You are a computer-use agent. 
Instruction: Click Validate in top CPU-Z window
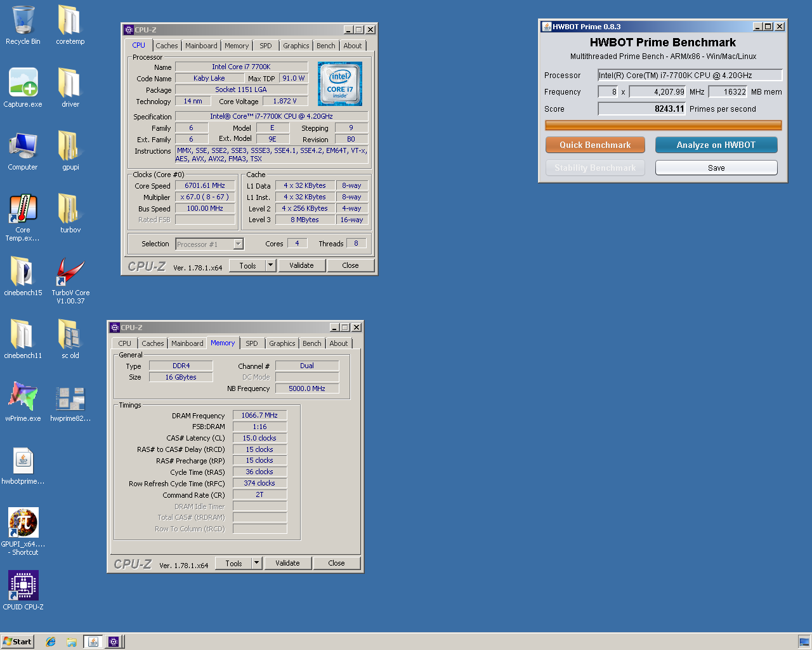(301, 265)
